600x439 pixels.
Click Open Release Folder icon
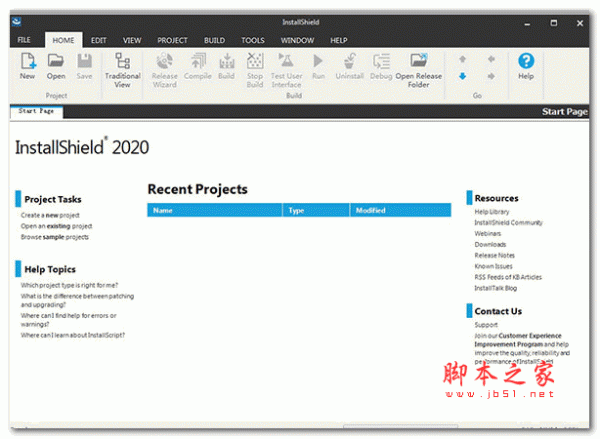418,60
